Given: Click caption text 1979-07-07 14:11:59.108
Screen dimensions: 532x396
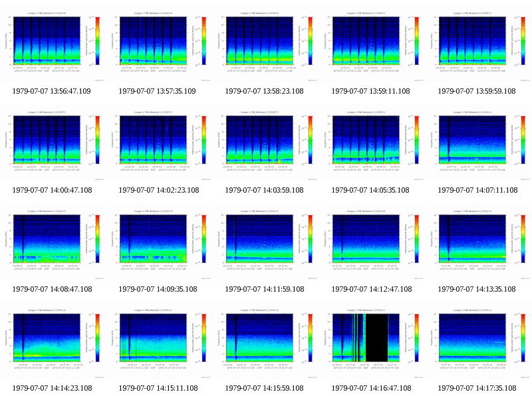Looking at the screenshot, I should (264, 289).
